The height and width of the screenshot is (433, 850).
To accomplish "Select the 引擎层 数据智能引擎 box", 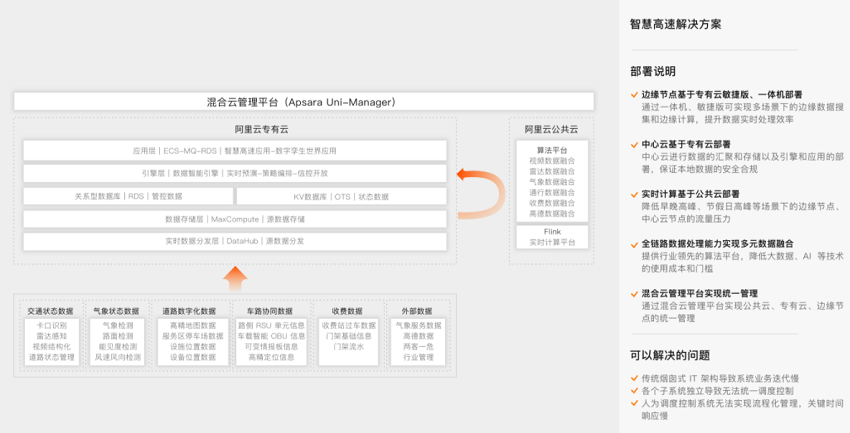I will [x=235, y=173].
